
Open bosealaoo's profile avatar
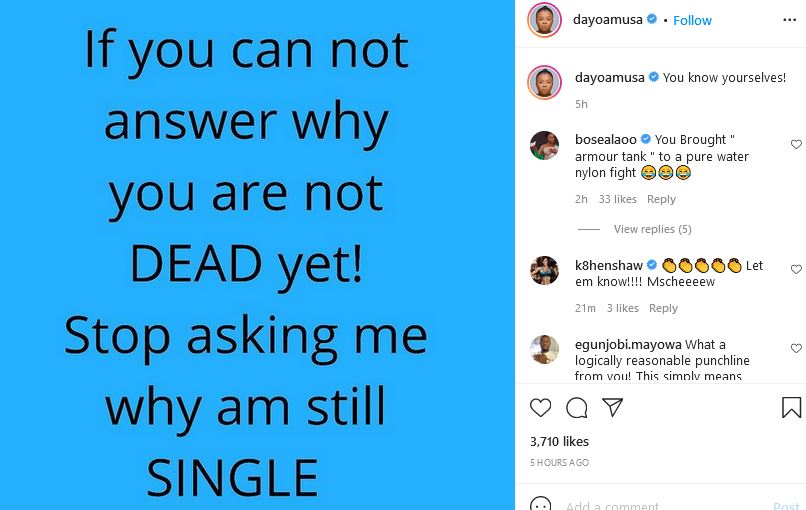click(544, 145)
